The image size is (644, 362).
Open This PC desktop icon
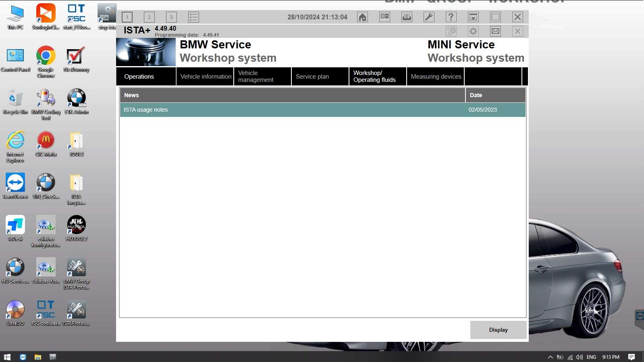[x=15, y=17]
